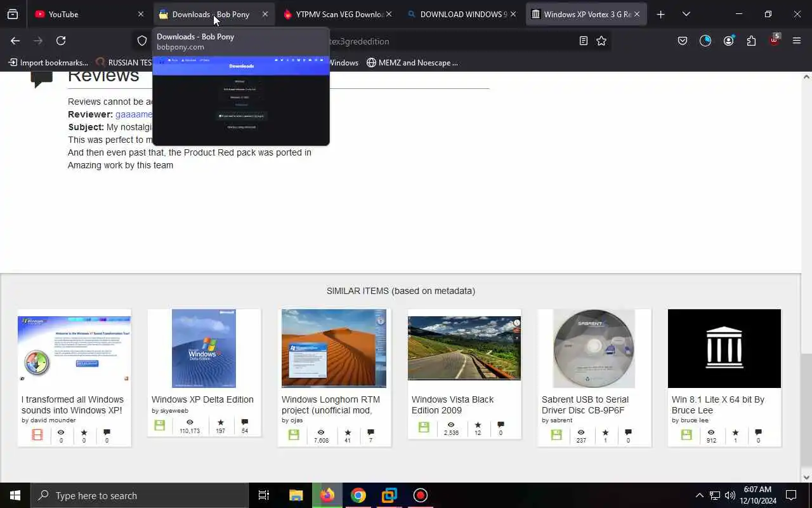Open reader view for this page
This screenshot has height=508, width=812.
[584, 41]
